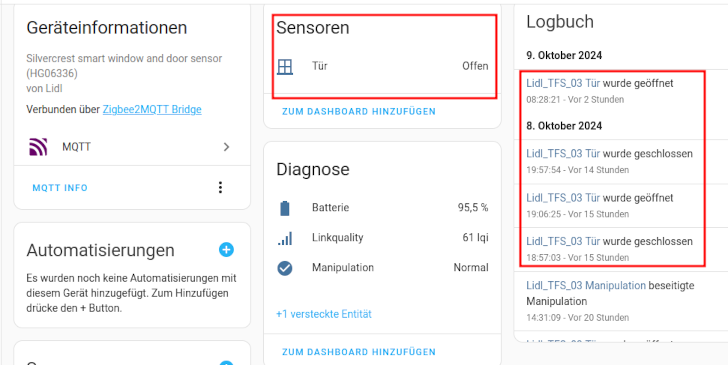Click the Linkquality signal bars icon

click(x=285, y=238)
